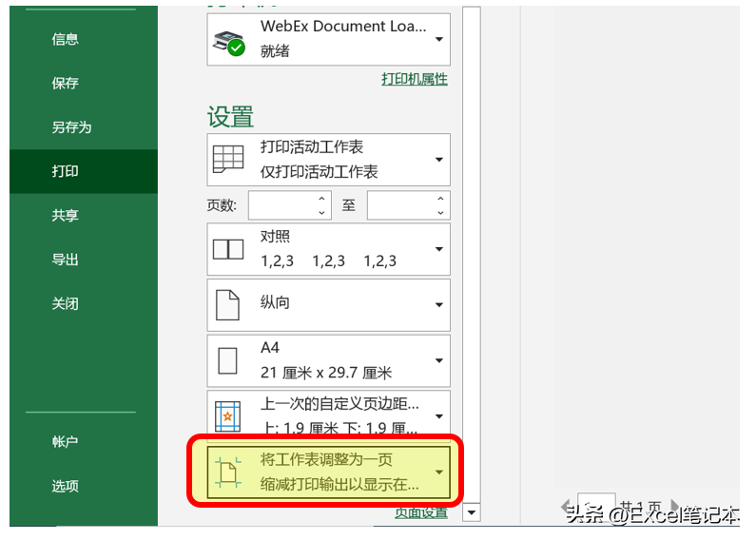756x540 pixels.
Task: Expand the A4 paper size dropdown
Action: point(438,360)
